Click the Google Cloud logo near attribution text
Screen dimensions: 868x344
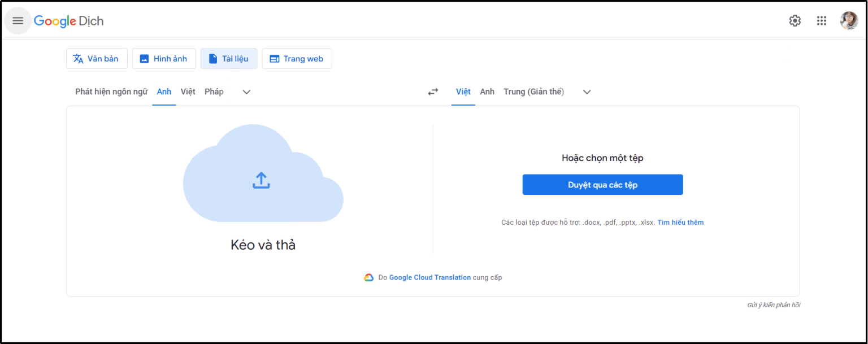pos(368,277)
